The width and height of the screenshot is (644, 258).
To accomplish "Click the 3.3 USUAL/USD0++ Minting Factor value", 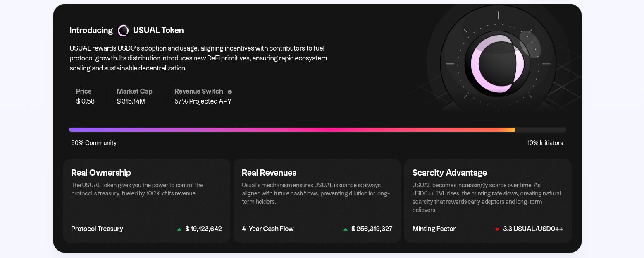I will point(533,229).
